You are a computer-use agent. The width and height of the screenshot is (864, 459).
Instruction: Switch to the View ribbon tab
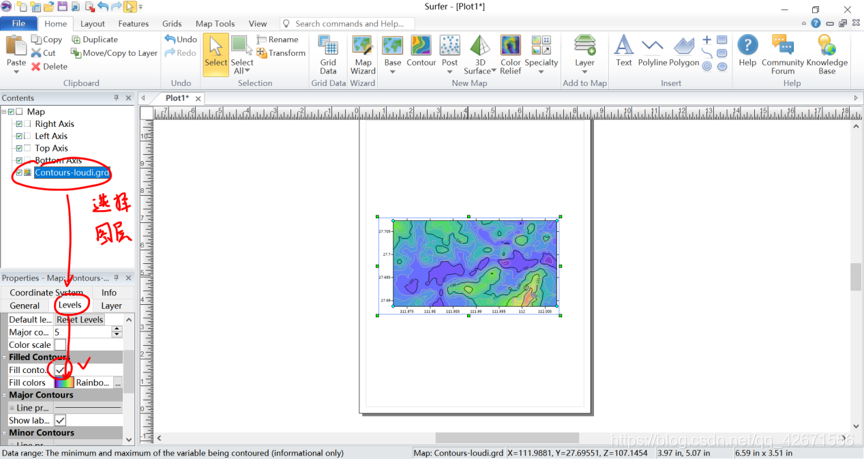point(257,24)
